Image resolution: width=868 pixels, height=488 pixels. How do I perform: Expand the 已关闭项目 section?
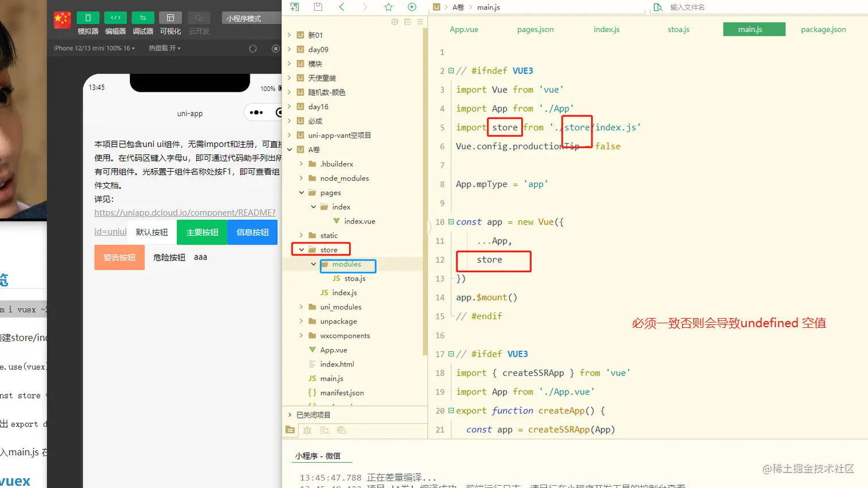click(289, 415)
